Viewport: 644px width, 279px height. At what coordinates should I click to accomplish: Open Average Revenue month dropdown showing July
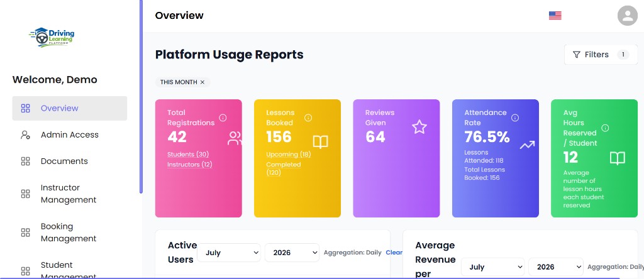(x=492, y=267)
